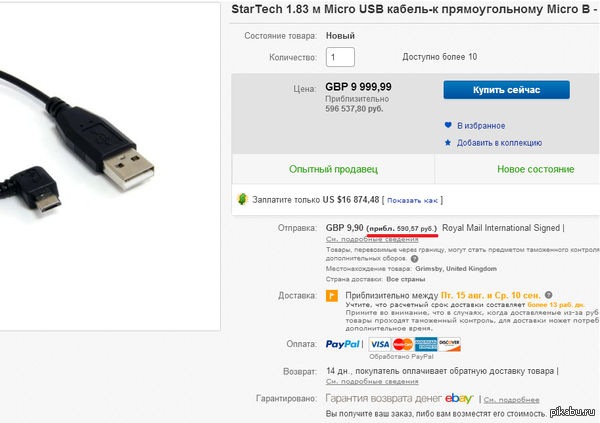
Task: Open the "Показать как" link
Action: (413, 200)
